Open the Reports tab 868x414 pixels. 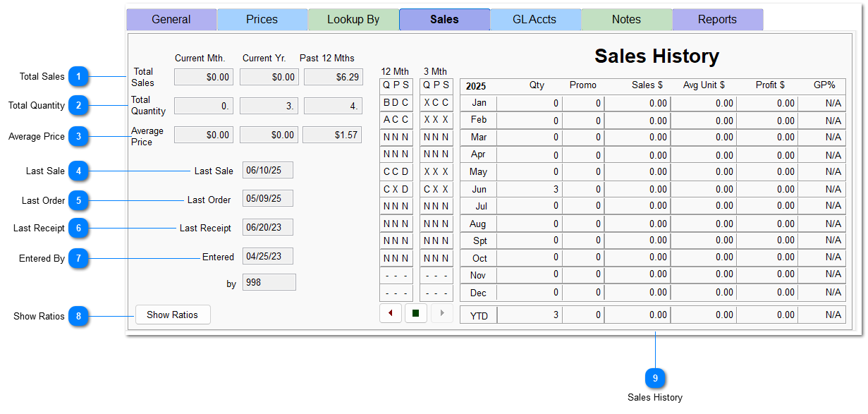pos(717,19)
